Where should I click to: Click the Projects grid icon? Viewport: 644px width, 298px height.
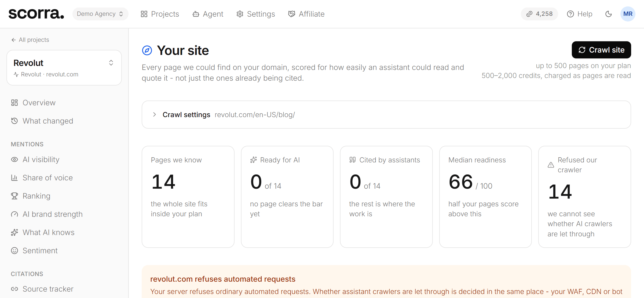click(x=144, y=14)
